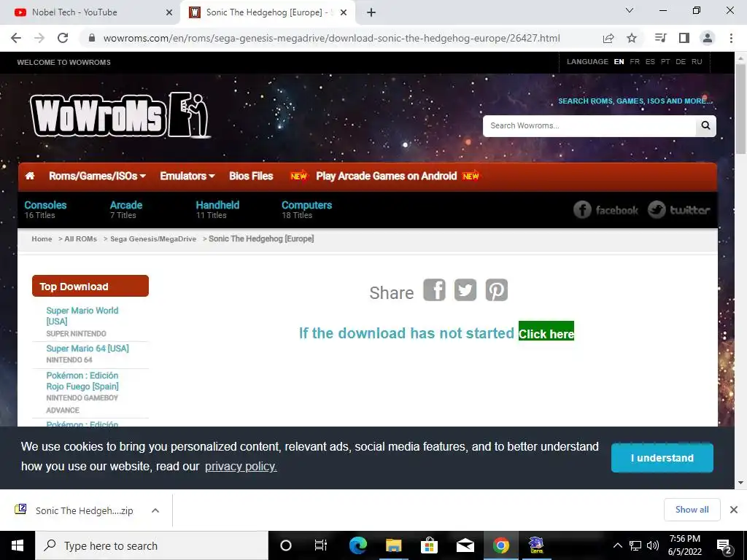The image size is (747, 560).
Task: Open Task View on the taskbar
Action: pos(321,545)
